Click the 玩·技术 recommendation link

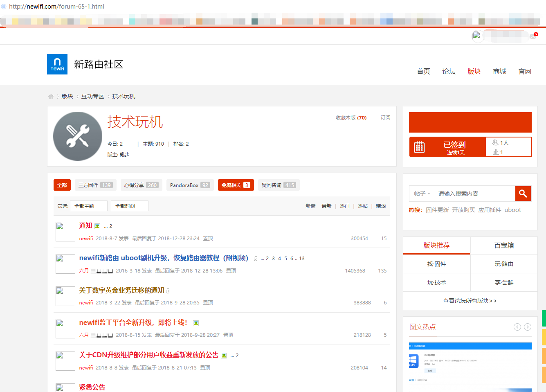click(x=436, y=282)
